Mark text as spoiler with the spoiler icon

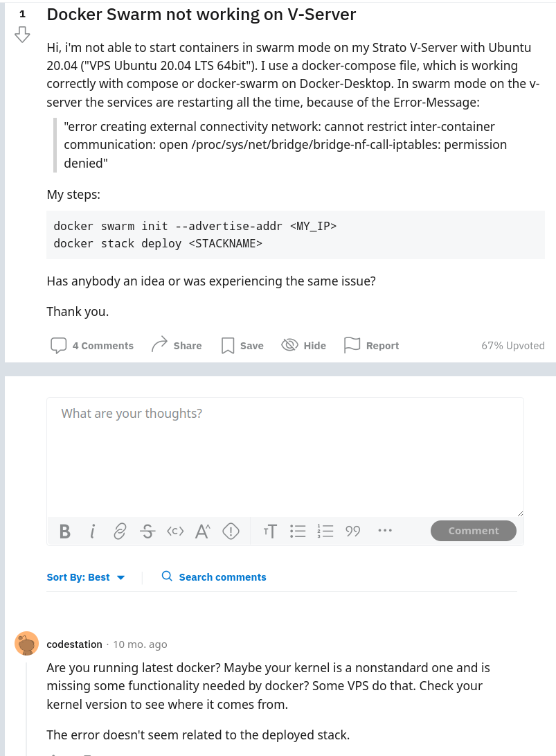[x=231, y=531]
